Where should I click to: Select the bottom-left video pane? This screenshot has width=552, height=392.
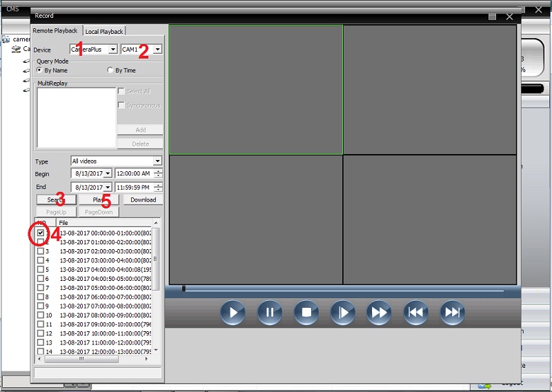(256, 219)
